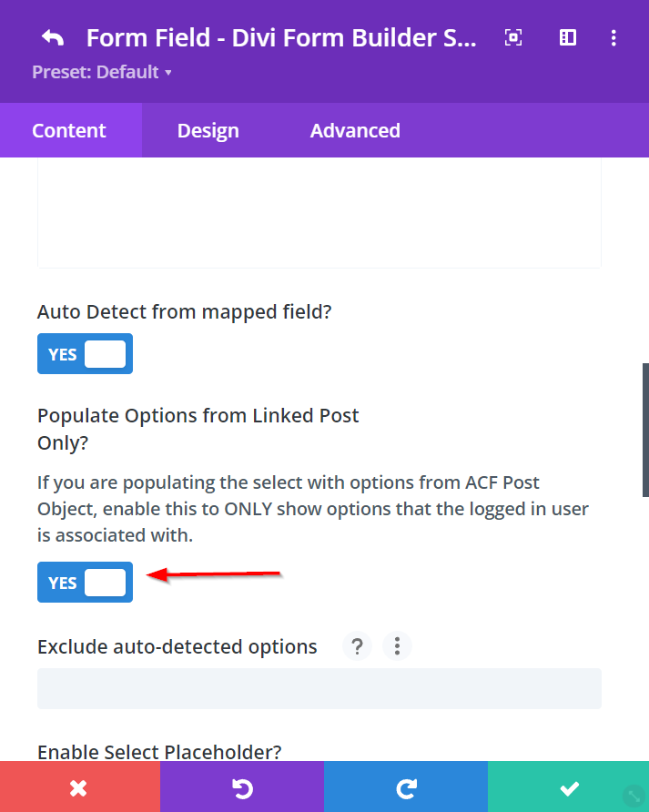Switch to the Design tab

pos(208,130)
